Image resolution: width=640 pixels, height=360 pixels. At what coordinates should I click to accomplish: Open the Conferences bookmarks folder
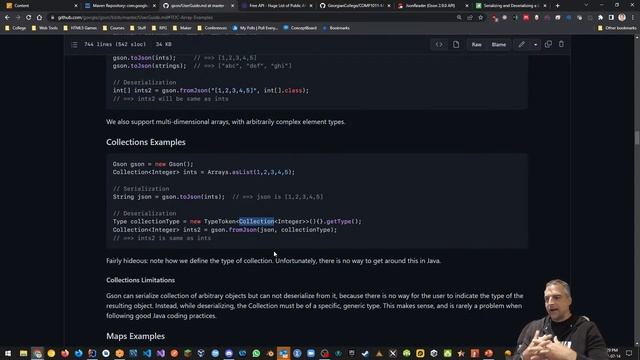click(212, 28)
